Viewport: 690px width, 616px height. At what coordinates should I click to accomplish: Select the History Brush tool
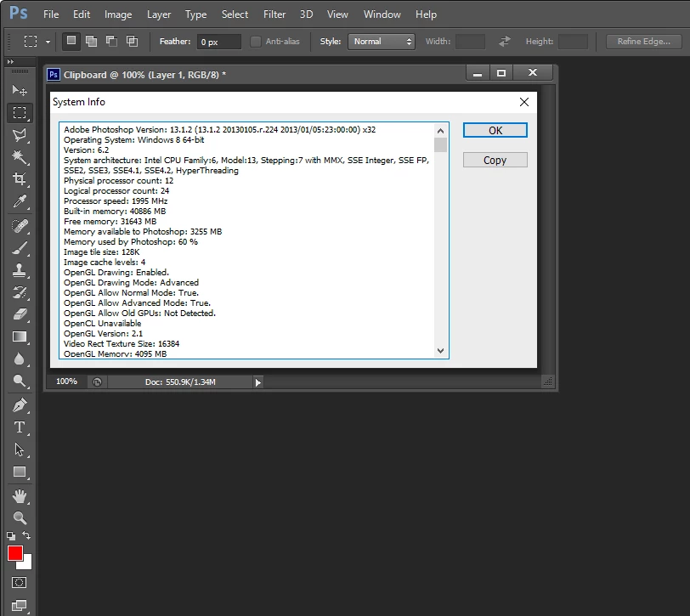tap(20, 292)
